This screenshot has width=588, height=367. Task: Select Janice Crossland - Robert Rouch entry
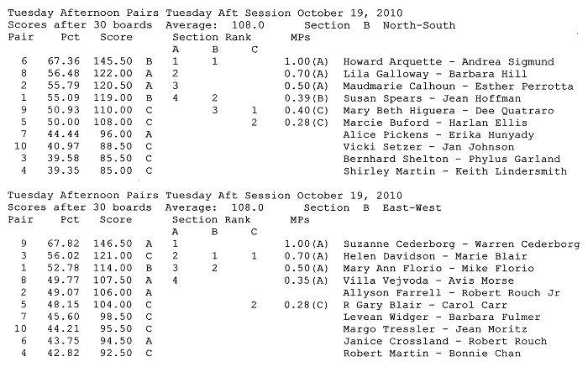[445, 342]
